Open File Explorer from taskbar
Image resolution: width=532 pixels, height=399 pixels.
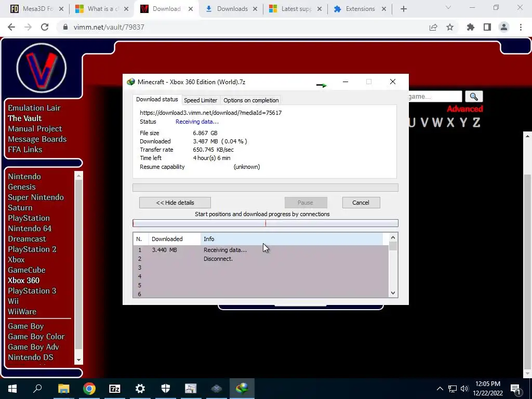click(x=63, y=389)
